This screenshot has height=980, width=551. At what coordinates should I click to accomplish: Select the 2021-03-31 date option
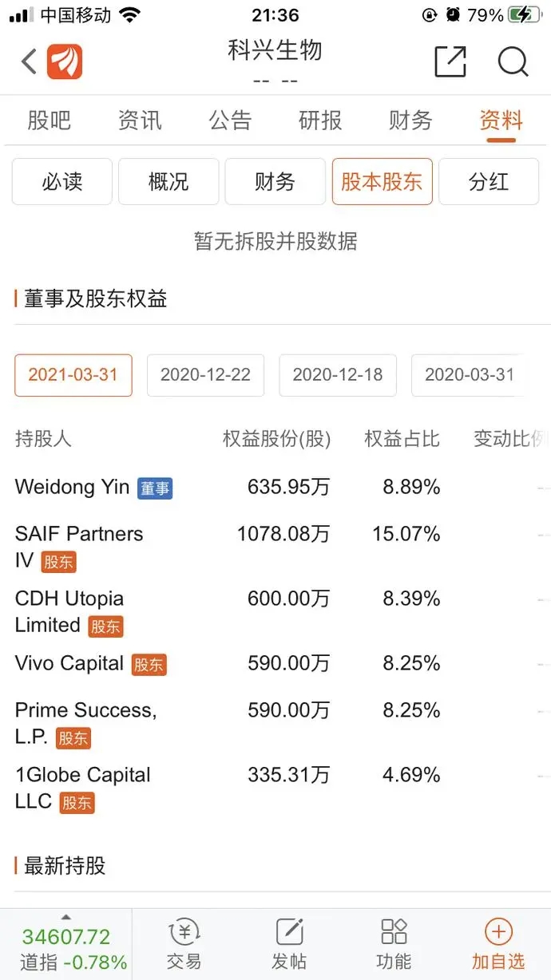[x=73, y=375]
